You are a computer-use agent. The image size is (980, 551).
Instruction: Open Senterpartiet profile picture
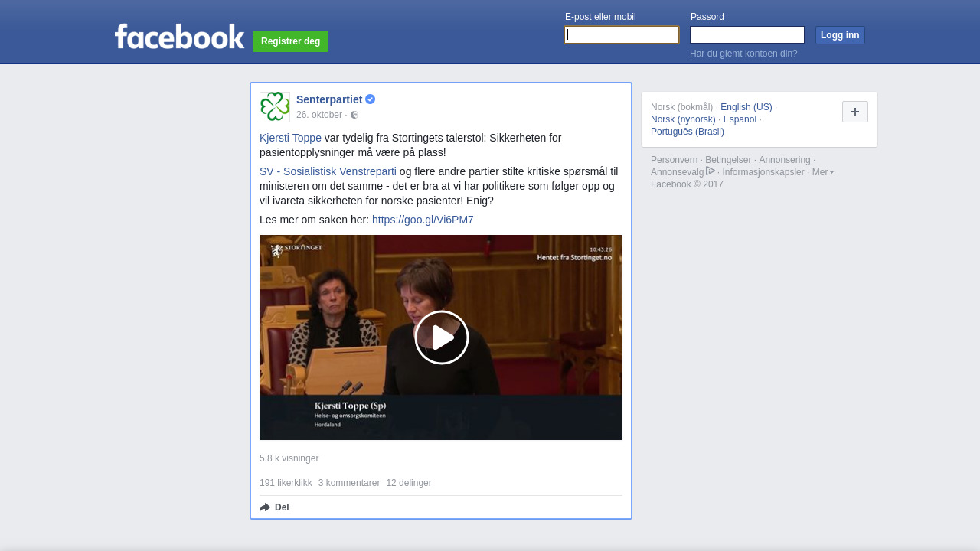275,107
